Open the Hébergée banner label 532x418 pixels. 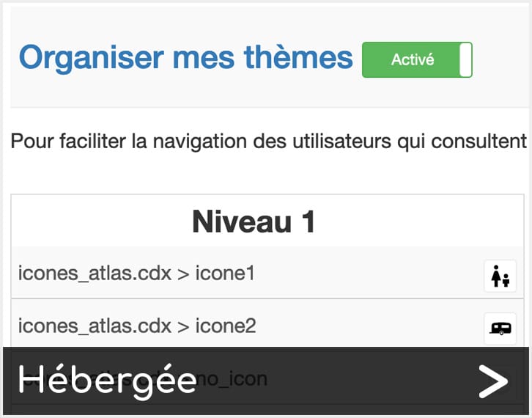tap(107, 381)
